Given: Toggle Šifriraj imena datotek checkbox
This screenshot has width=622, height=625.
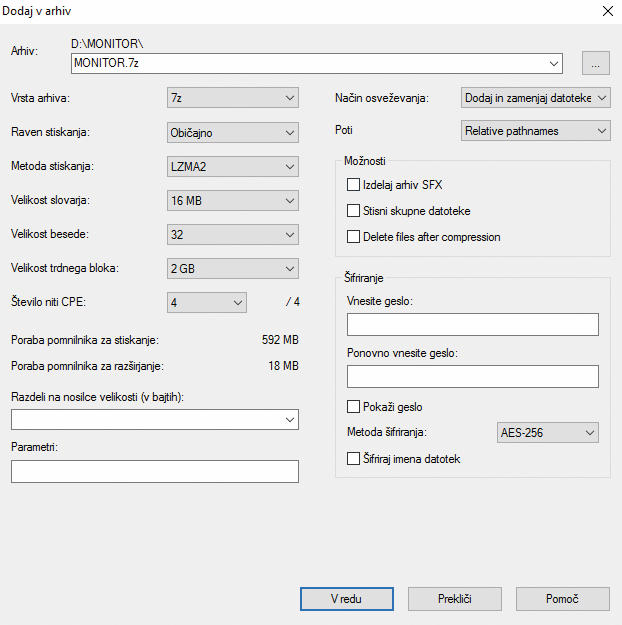Looking at the screenshot, I should [353, 459].
